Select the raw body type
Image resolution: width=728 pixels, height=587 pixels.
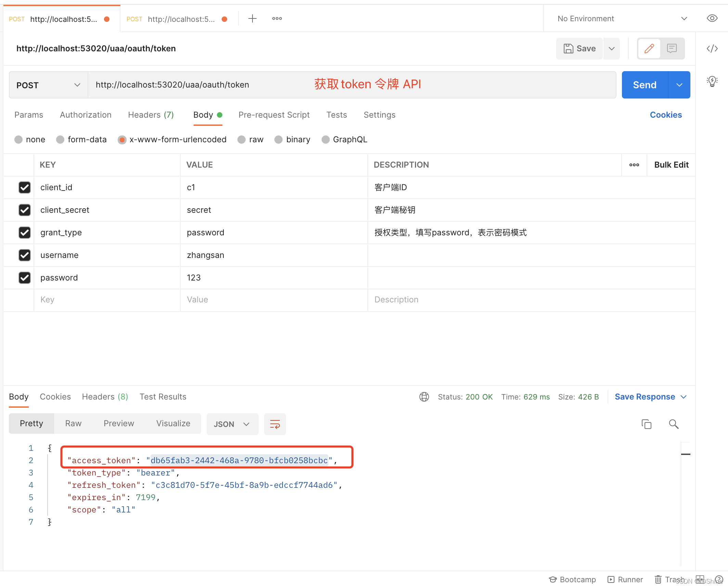[x=242, y=140]
